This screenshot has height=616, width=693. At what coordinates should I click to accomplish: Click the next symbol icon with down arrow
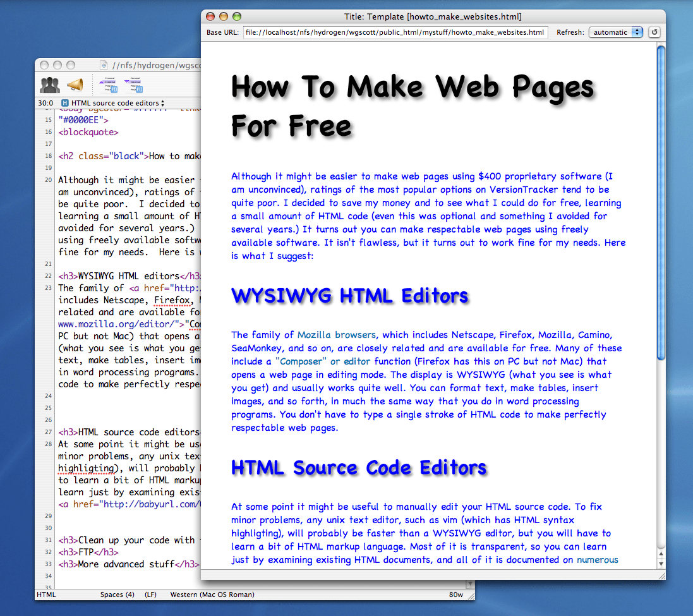tap(134, 85)
